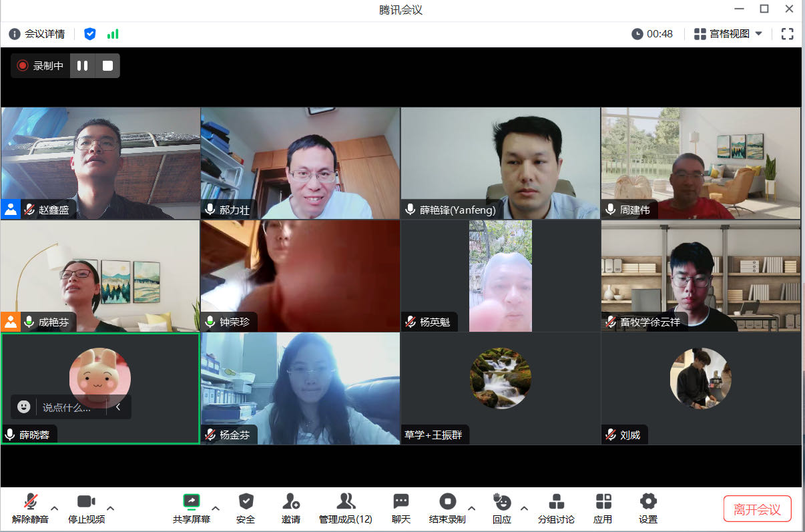The height and width of the screenshot is (532, 805).
Task: Open the grid view layout dropdown
Action: click(728, 33)
